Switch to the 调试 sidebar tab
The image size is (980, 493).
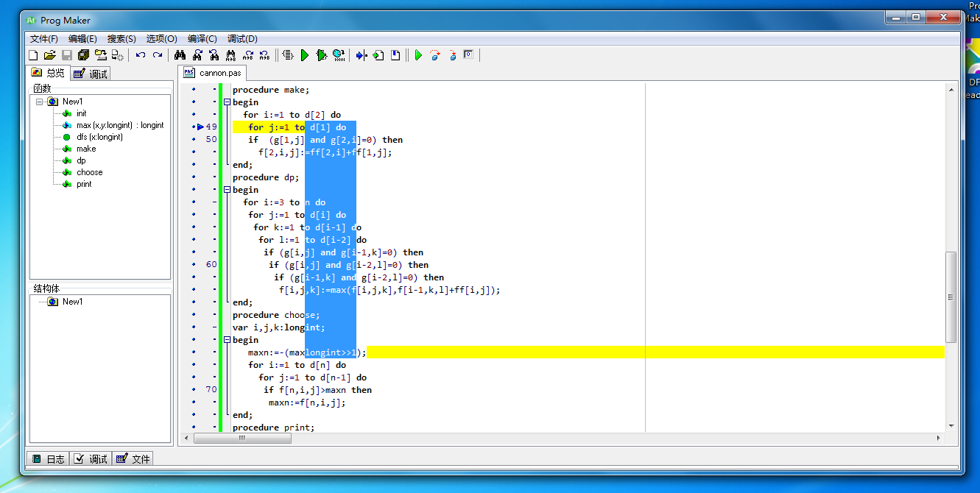(91, 74)
